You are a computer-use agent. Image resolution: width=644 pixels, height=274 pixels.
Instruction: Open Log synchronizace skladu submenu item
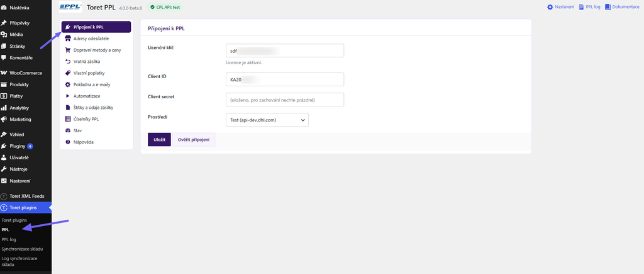tap(19, 261)
